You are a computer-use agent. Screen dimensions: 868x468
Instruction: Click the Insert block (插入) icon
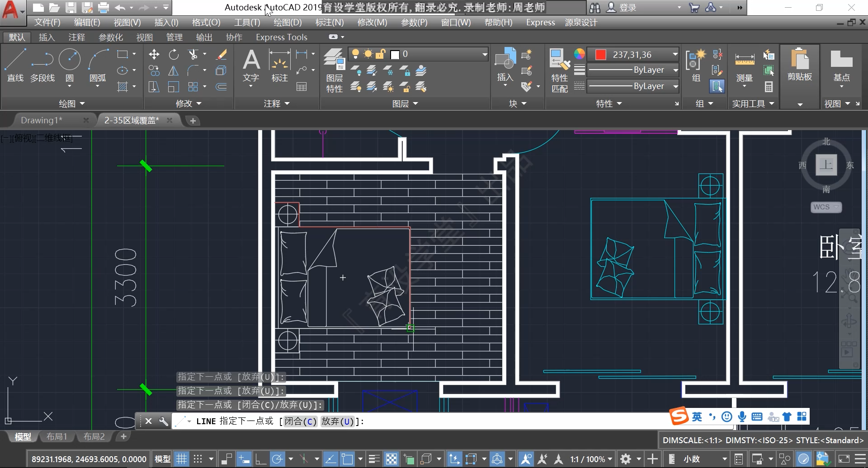click(x=505, y=66)
